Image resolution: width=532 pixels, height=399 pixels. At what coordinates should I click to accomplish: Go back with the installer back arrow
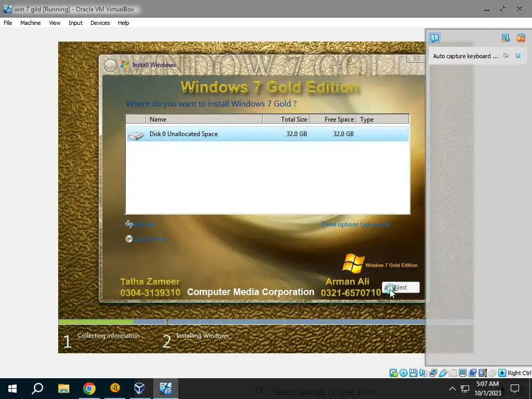click(110, 65)
